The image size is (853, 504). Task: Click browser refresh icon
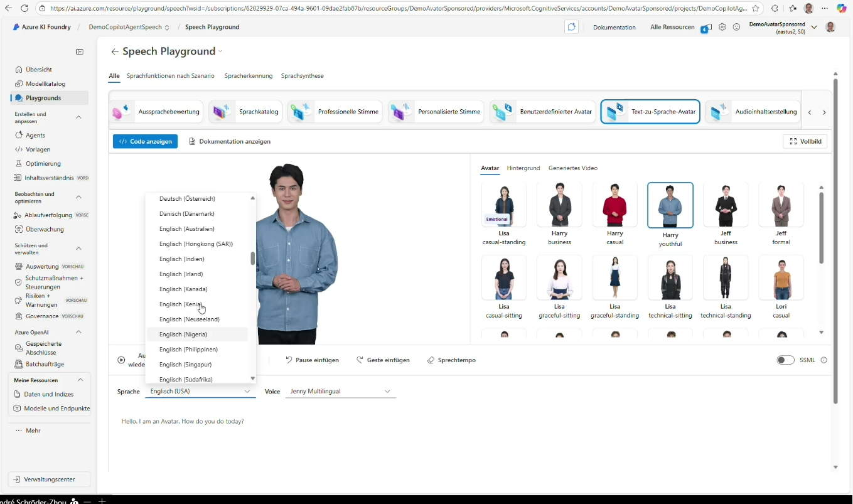pyautogui.click(x=24, y=8)
